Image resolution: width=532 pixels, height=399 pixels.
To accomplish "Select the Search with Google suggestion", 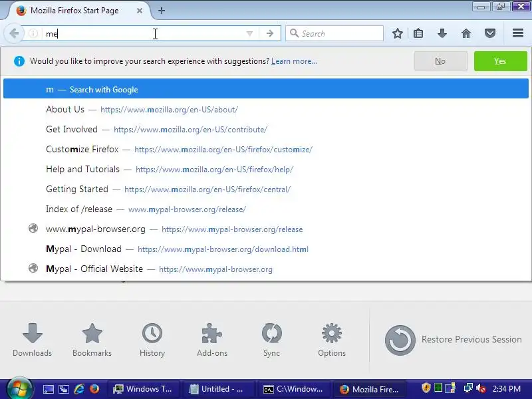I will pyautogui.click(x=266, y=90).
